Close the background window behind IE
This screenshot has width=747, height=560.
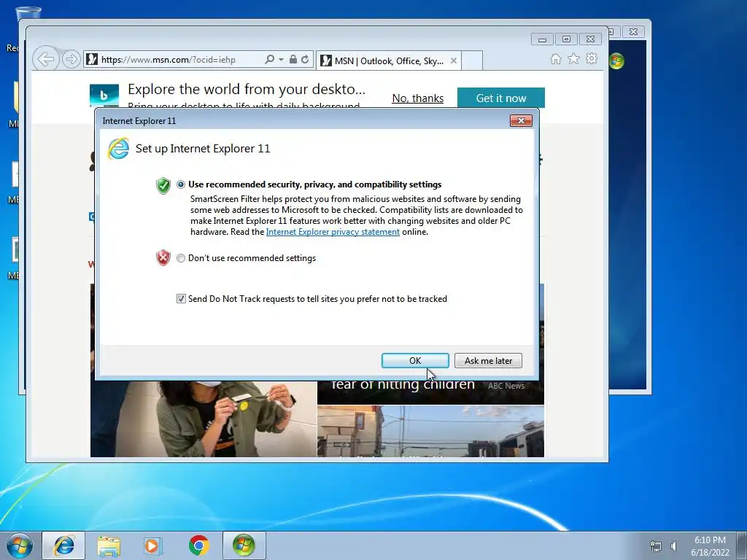pos(633,32)
